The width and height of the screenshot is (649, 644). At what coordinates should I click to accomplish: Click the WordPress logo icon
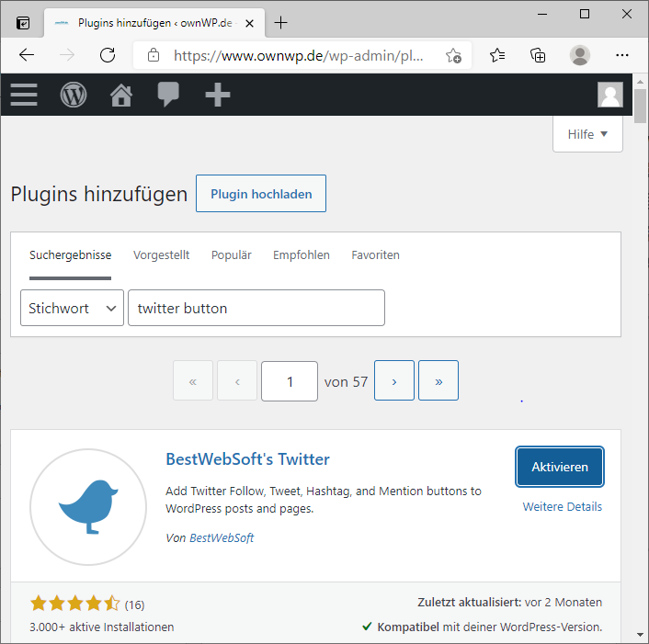pyautogui.click(x=74, y=95)
